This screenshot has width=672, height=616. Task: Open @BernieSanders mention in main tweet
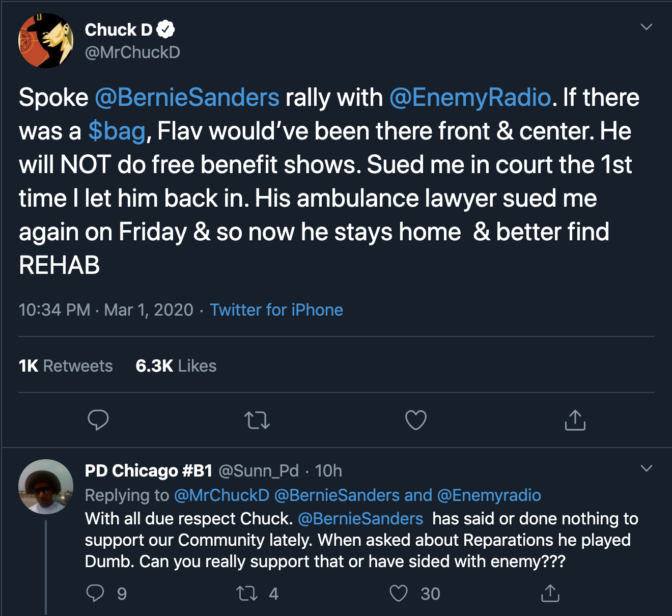[x=187, y=97]
